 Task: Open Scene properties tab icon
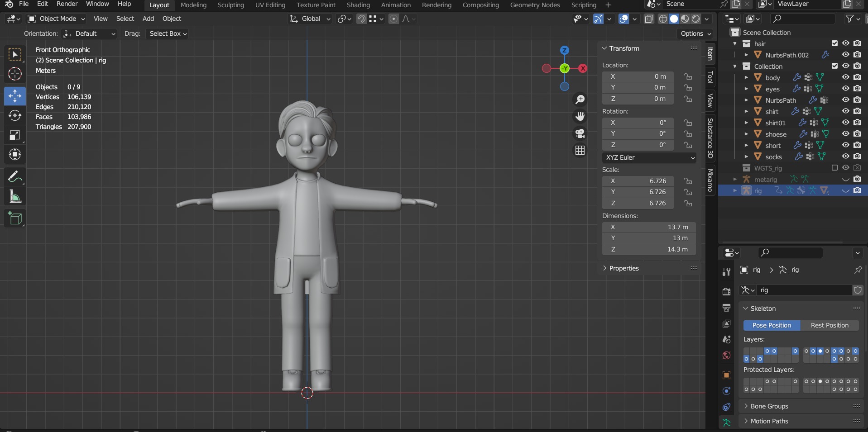[x=727, y=339]
